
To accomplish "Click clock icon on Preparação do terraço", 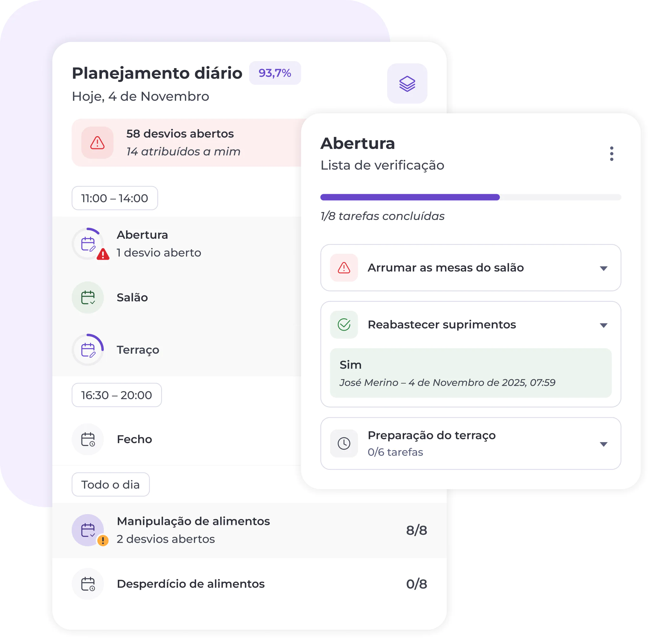I will (344, 443).
